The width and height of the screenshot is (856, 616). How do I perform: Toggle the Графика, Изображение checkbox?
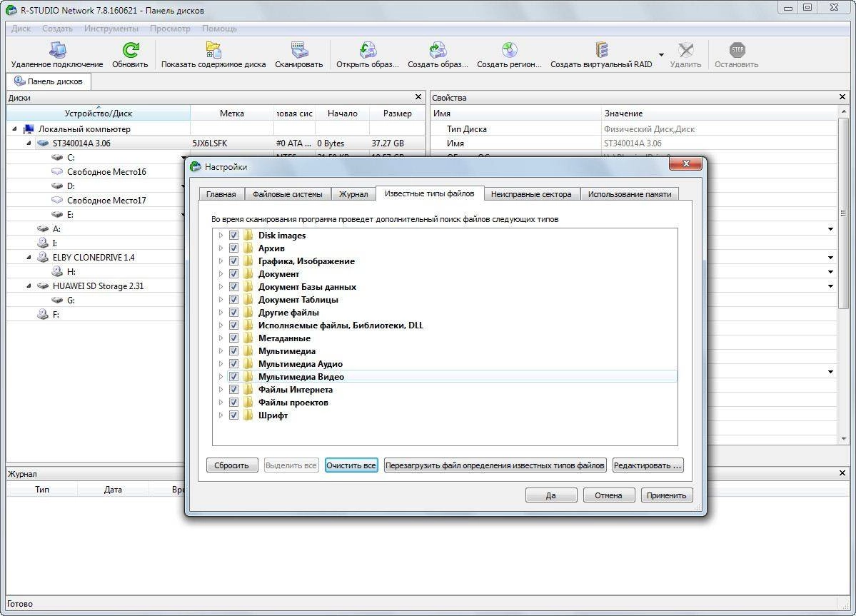point(233,261)
